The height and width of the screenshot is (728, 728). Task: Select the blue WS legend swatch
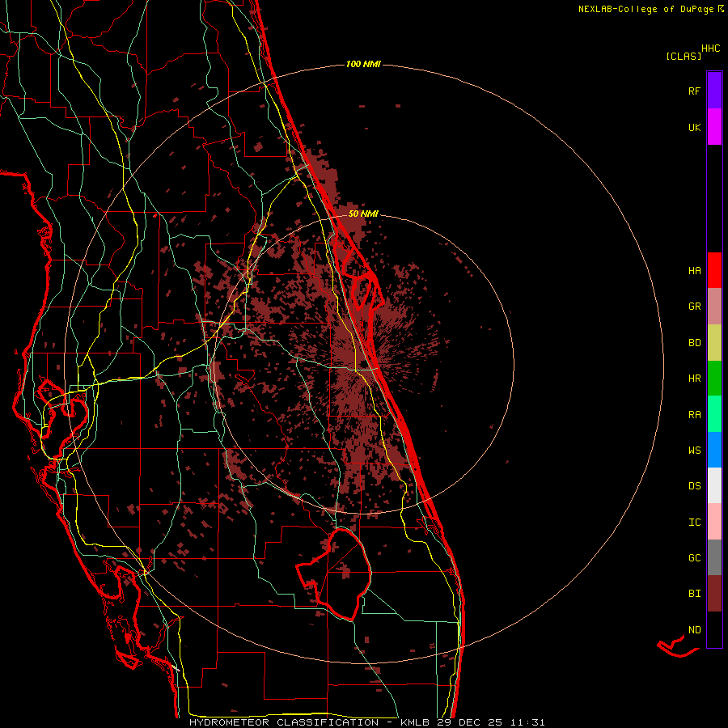(714, 450)
